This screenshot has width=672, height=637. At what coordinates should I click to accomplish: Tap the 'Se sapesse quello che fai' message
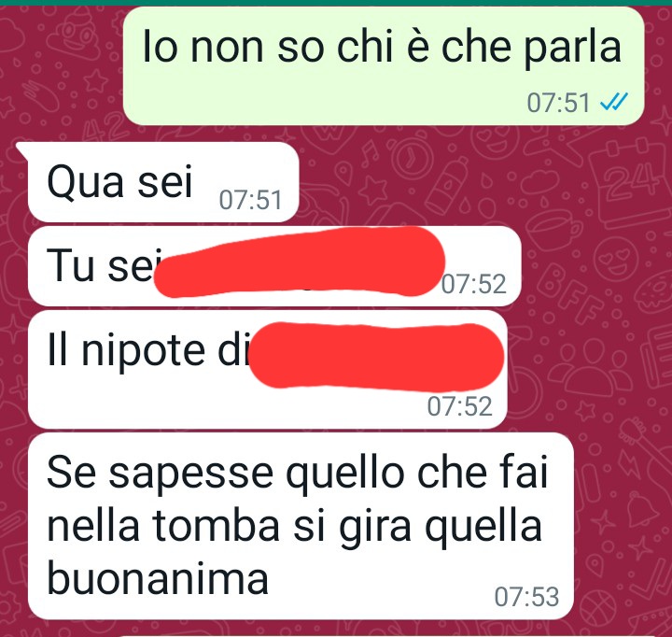(x=301, y=526)
